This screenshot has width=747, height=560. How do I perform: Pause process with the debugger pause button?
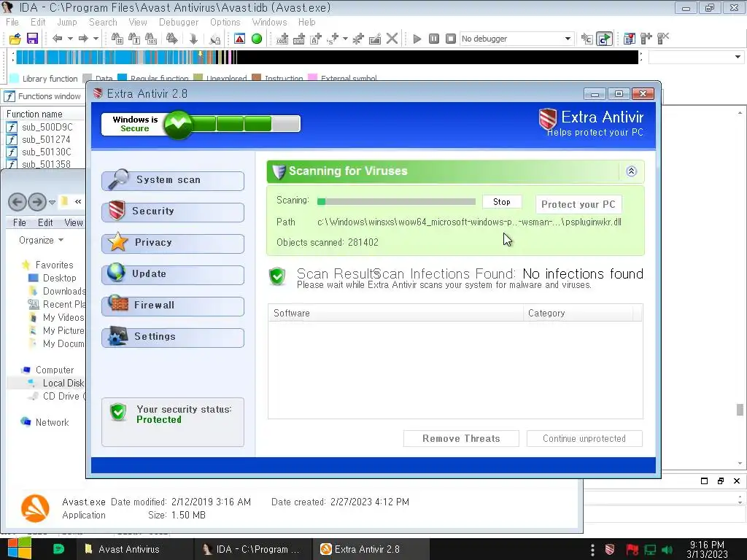(x=434, y=39)
